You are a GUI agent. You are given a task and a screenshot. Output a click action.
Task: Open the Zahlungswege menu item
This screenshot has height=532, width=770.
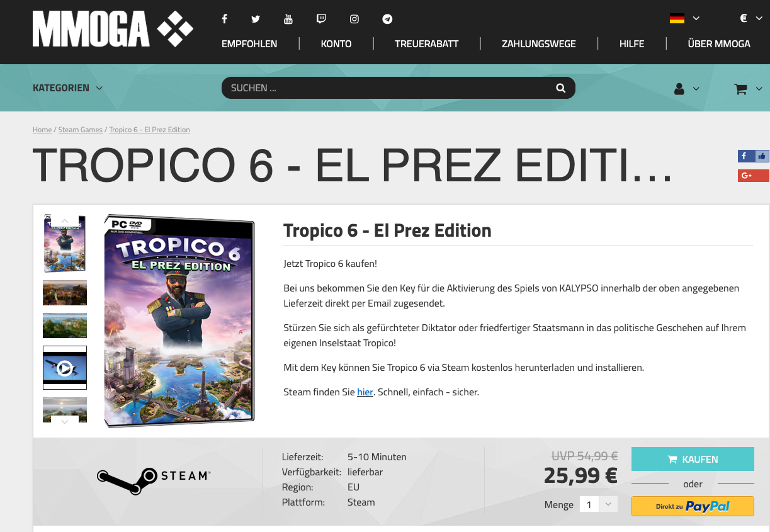pos(539,43)
